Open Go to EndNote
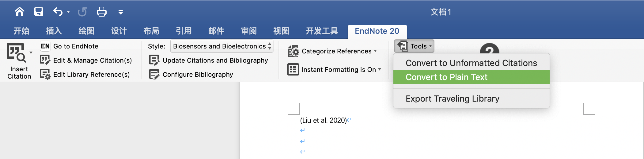This screenshot has width=644, height=159. (70, 46)
